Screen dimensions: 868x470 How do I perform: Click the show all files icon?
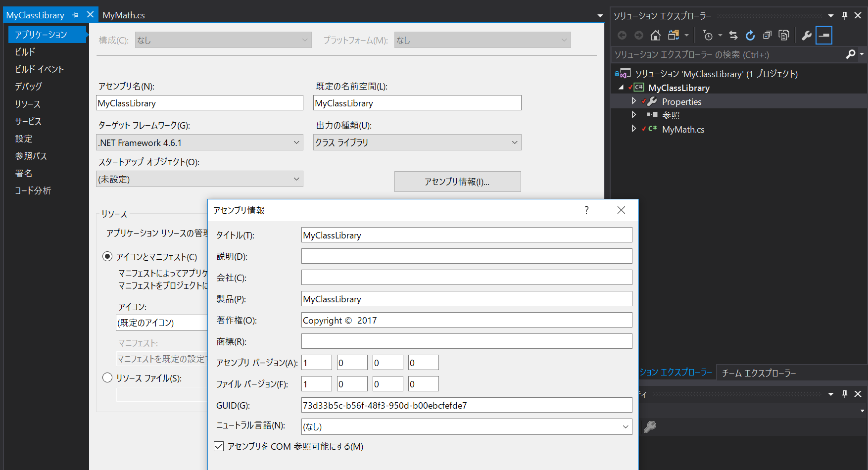coord(784,35)
